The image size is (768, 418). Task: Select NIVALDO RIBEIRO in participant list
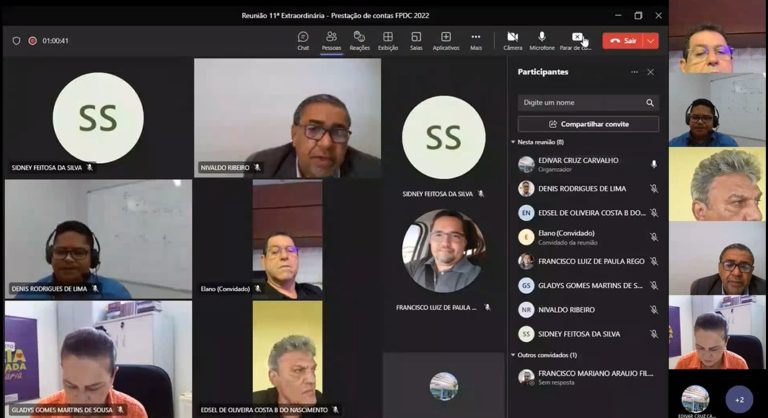coord(588,310)
